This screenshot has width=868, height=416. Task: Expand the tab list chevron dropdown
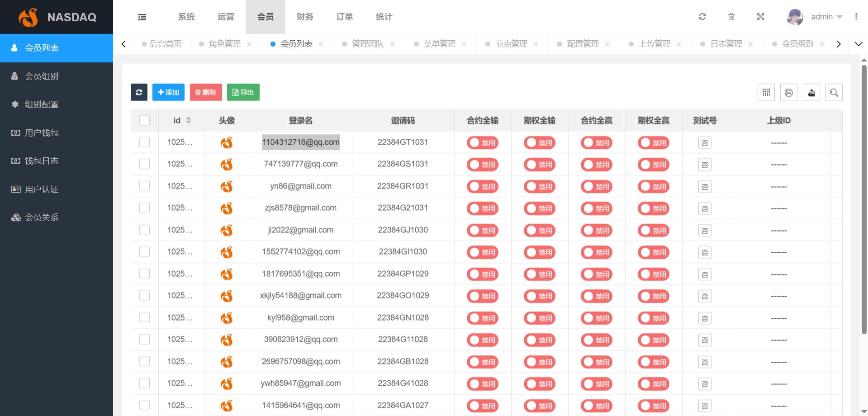858,44
